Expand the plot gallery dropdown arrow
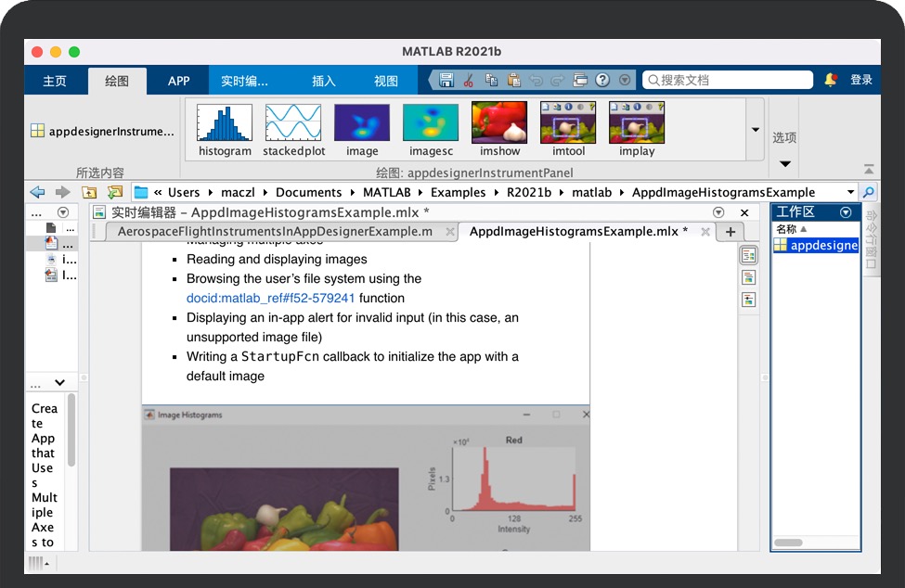The width and height of the screenshot is (905, 588). pyautogui.click(x=755, y=130)
